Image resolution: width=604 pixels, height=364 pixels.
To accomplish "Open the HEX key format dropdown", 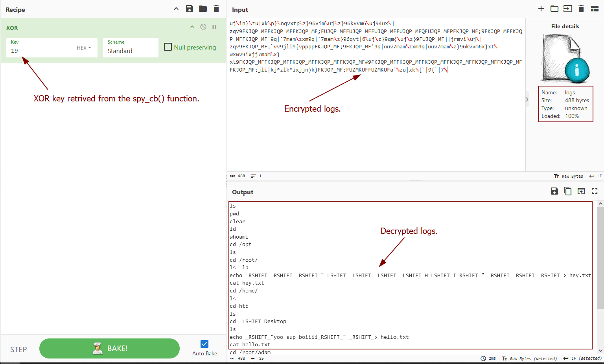I will (84, 48).
